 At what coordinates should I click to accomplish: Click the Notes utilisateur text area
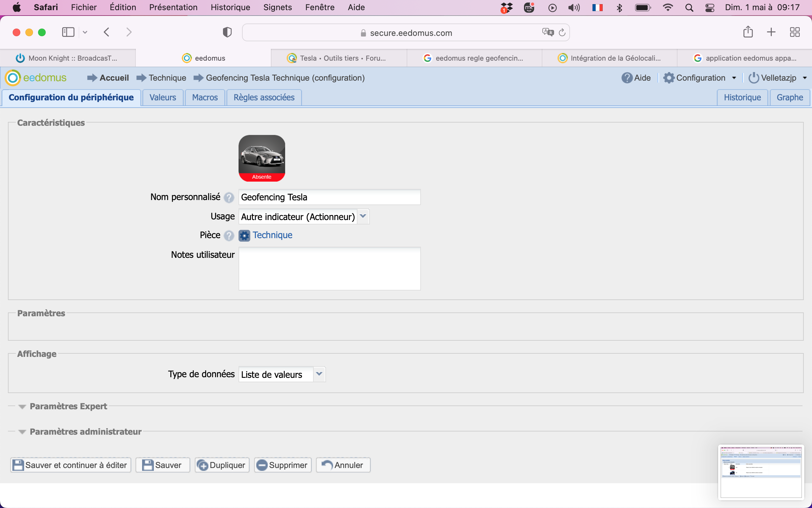330,269
